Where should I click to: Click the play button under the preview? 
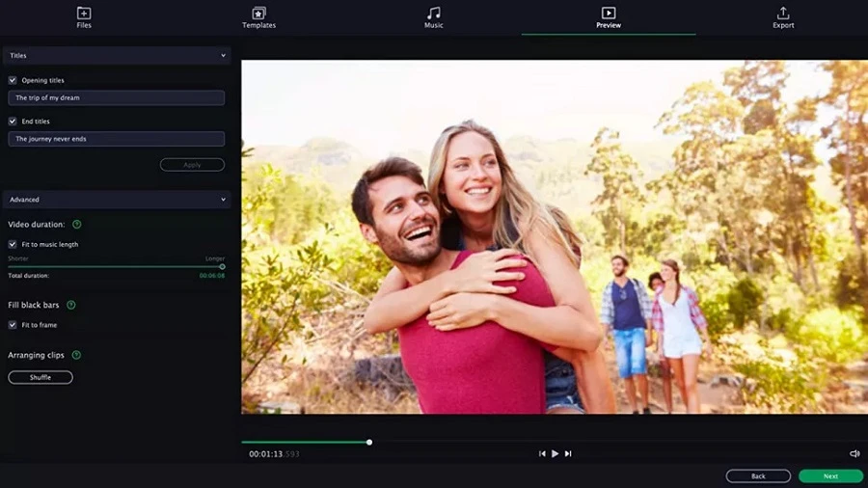click(555, 453)
